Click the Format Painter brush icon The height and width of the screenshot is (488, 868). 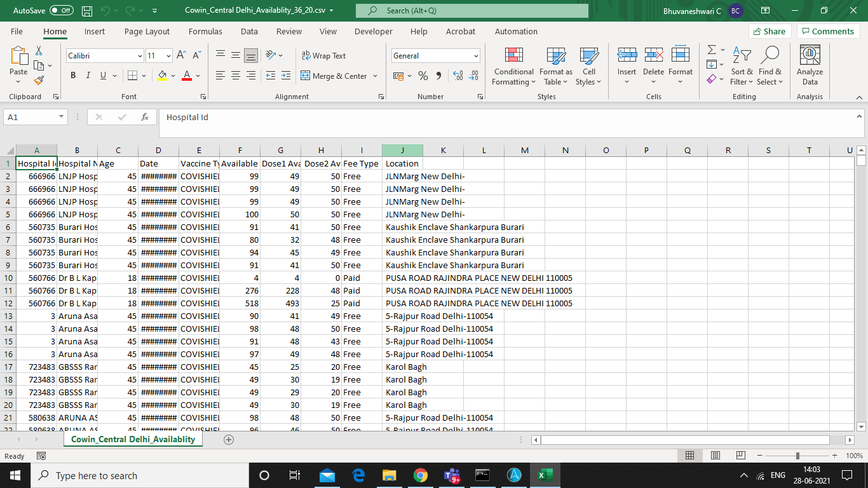click(x=39, y=80)
